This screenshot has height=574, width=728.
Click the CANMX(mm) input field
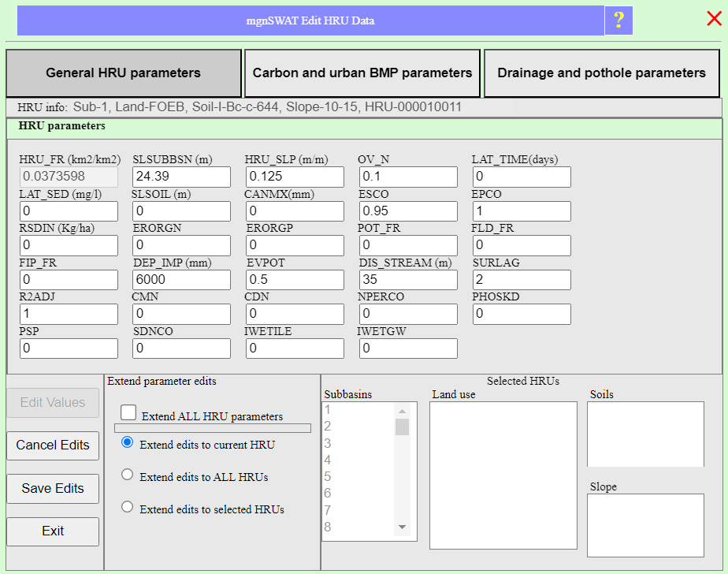point(295,211)
